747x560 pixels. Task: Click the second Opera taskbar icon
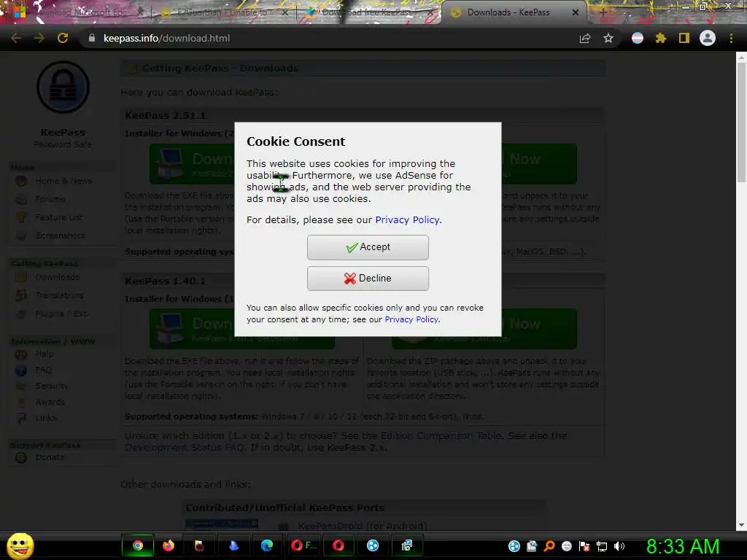[338, 545]
